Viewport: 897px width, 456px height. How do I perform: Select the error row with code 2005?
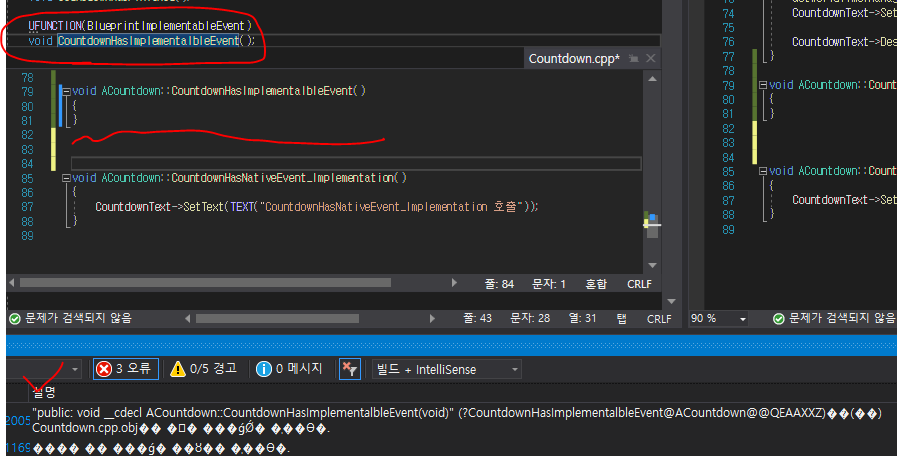click(x=451, y=421)
